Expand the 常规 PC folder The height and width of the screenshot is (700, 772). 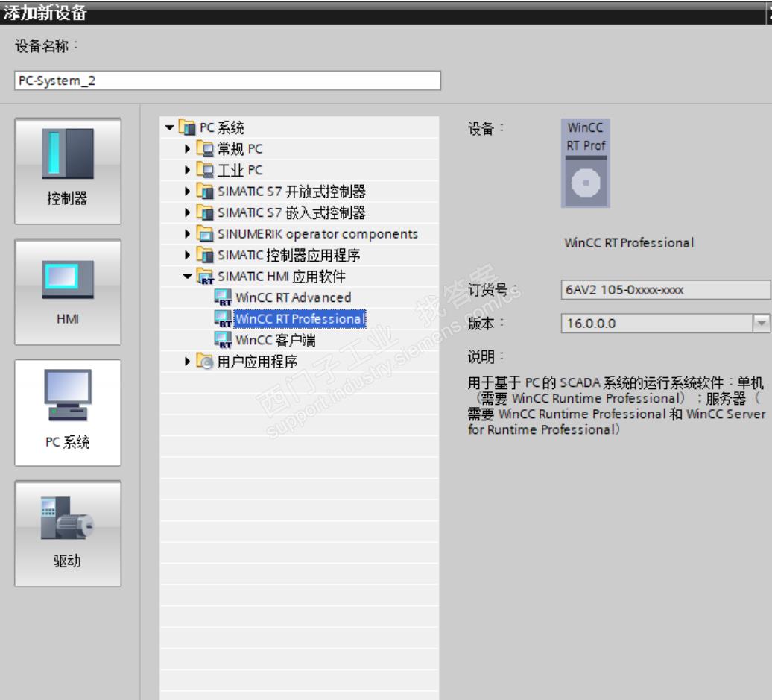coord(187,149)
